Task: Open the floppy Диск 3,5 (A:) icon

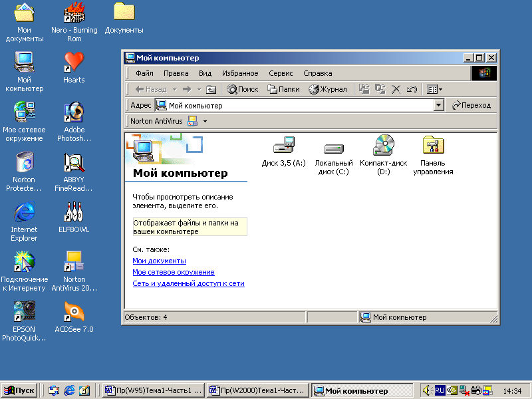Action: (x=284, y=145)
